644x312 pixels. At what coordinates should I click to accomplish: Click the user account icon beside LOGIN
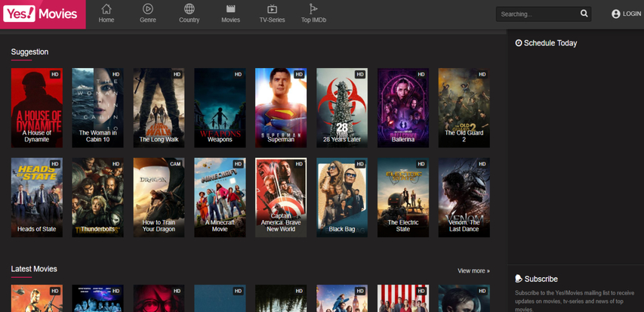pos(615,14)
